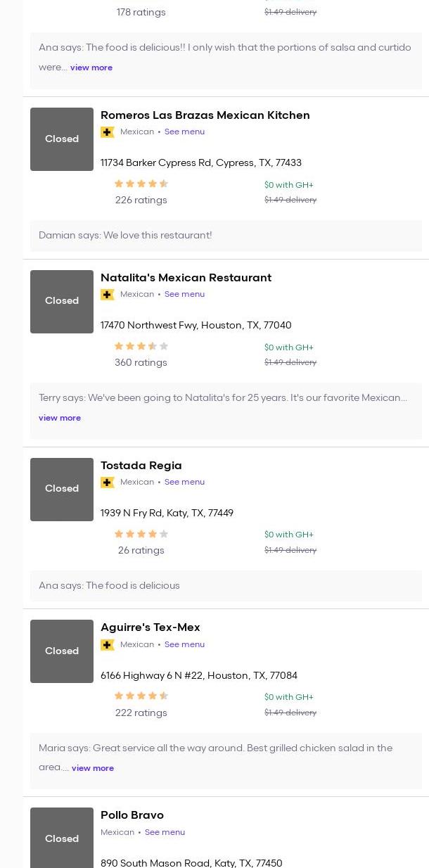
Task: Click Grubhub+ badge under Aguirre's Tex-Mex
Action: (108, 645)
